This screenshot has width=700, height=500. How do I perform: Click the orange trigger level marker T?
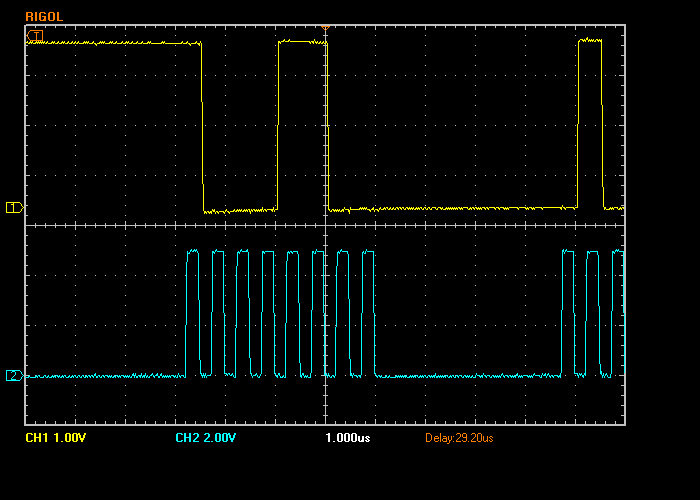click(x=35, y=35)
